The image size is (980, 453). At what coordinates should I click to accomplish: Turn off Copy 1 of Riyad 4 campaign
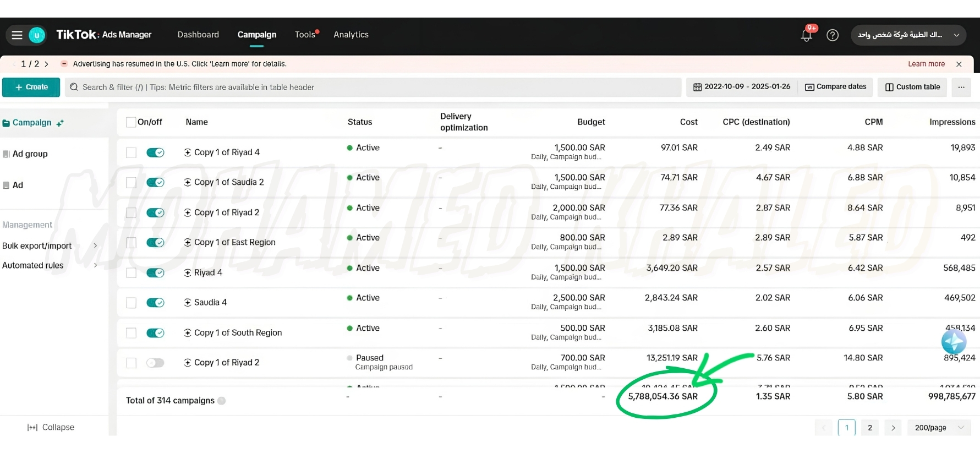155,152
